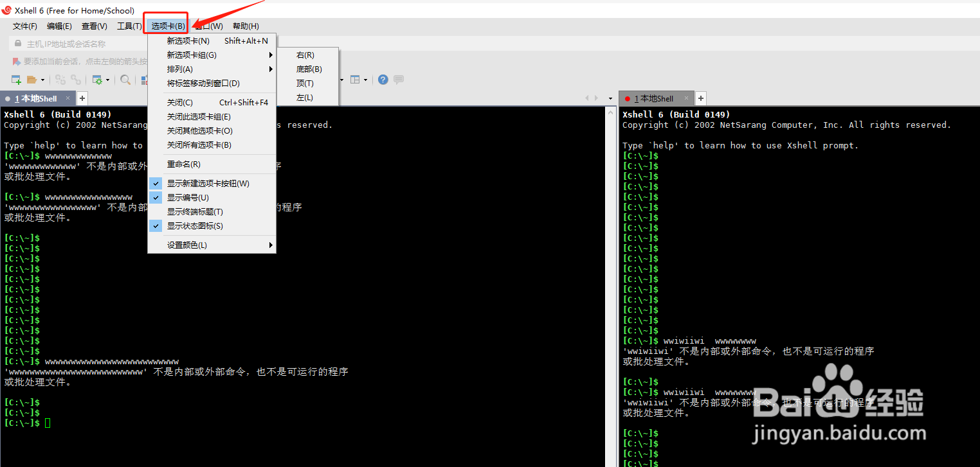Open help with the blue question icon
This screenshot has width=980, height=467.
coord(383,80)
